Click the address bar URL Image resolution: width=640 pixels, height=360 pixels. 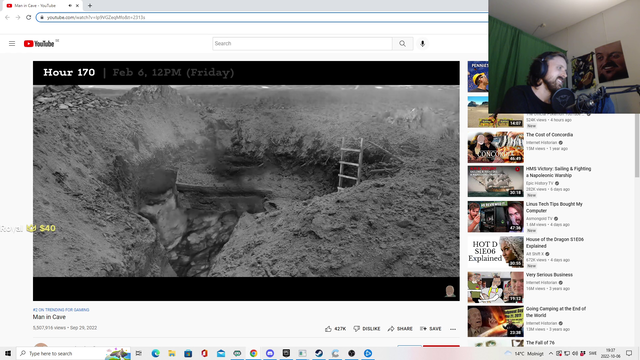click(x=96, y=18)
